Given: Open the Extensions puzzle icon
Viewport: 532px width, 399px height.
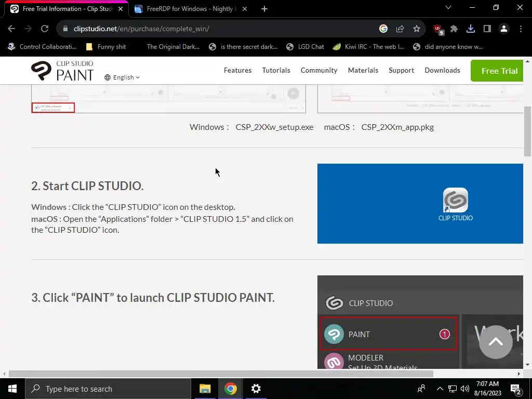Looking at the screenshot, I should (x=454, y=29).
